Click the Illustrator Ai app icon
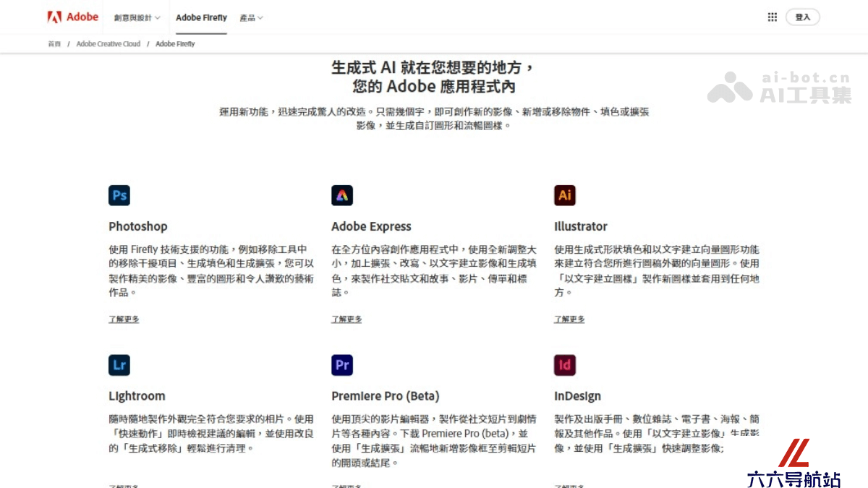The image size is (868, 488). [x=565, y=195]
